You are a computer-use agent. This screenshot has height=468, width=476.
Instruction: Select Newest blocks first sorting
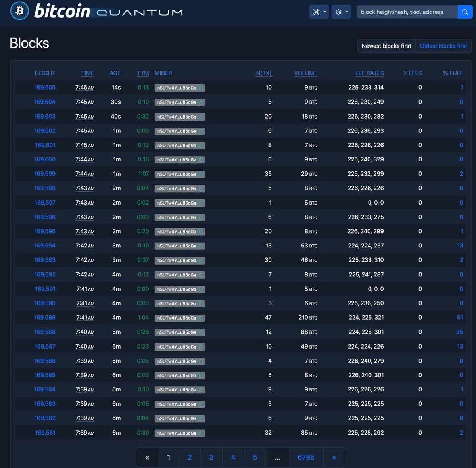(x=386, y=46)
